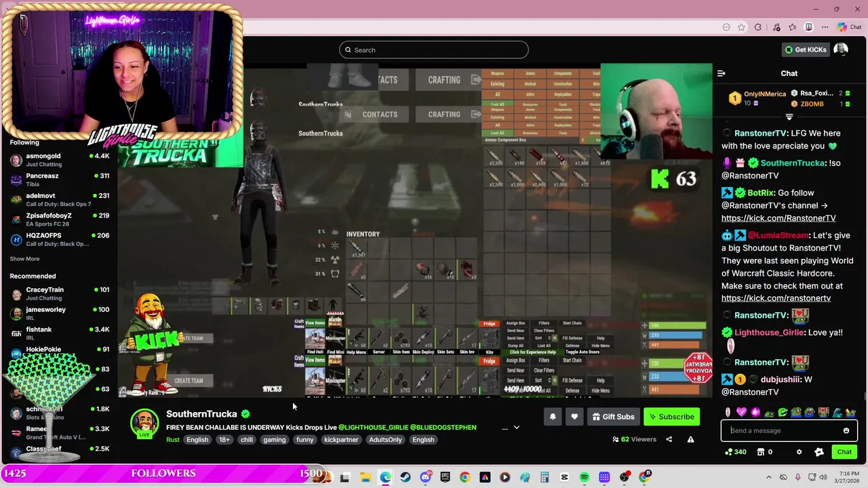Click the @BLUEDOGSTEPHEN mention in title

[443, 428]
